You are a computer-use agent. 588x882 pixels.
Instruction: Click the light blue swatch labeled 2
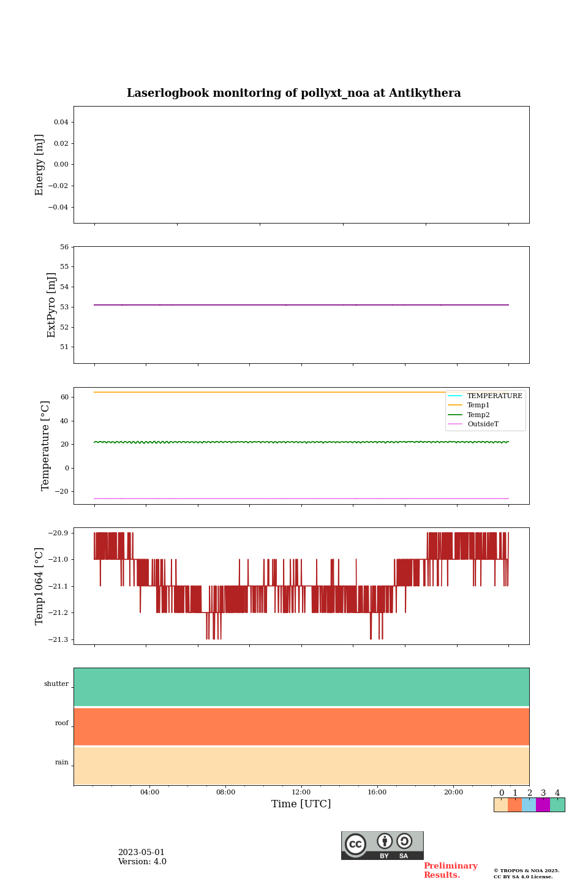(529, 805)
